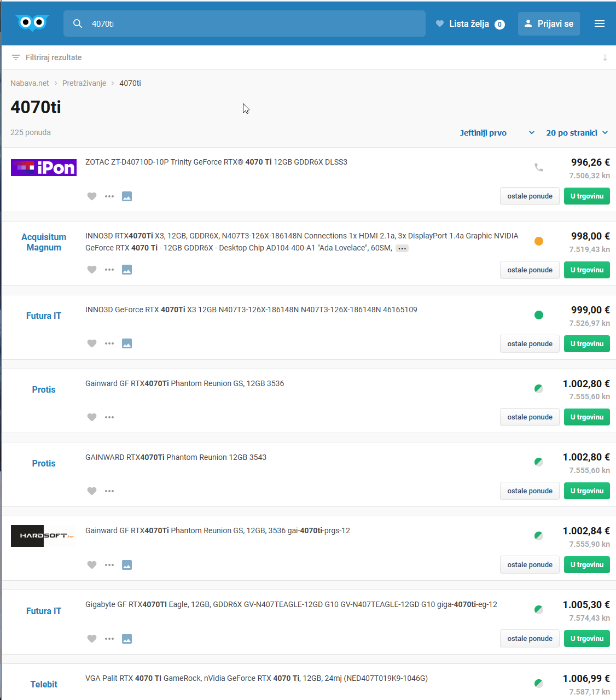The image size is (616, 700).
Task: Open more options on Acquisitum Magnum offer
Action: (109, 270)
